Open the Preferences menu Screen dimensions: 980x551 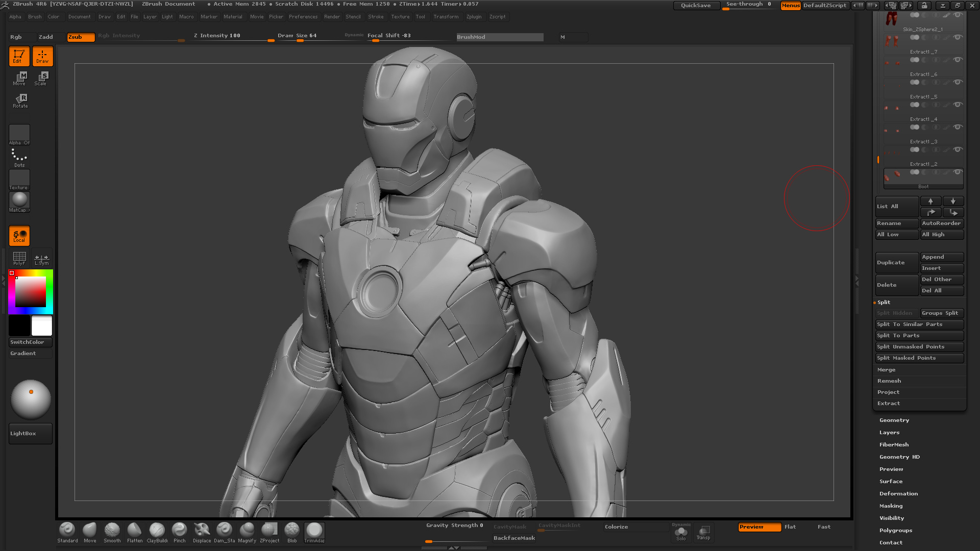click(303, 17)
